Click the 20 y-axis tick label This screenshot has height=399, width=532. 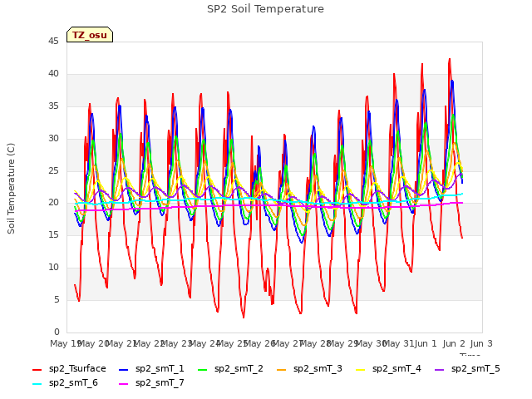pyautogui.click(x=53, y=203)
